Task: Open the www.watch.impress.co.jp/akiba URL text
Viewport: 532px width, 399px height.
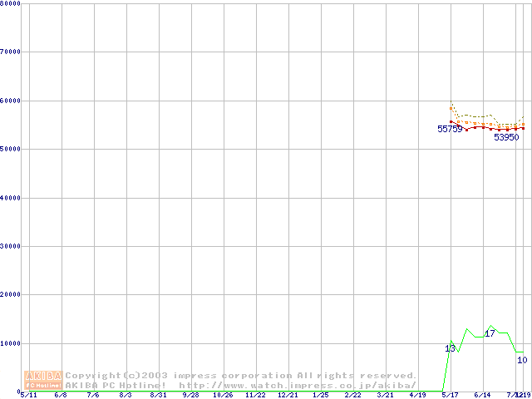Action: pyautogui.click(x=298, y=386)
